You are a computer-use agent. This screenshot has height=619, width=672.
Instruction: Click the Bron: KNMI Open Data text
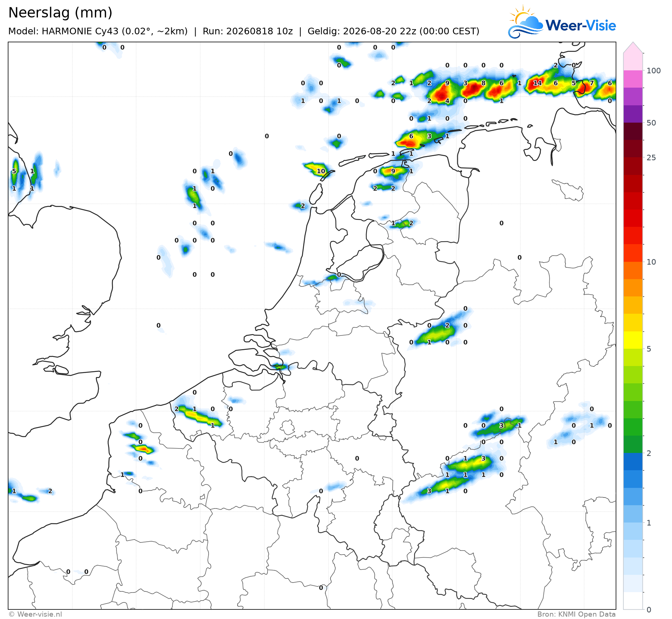(576, 614)
